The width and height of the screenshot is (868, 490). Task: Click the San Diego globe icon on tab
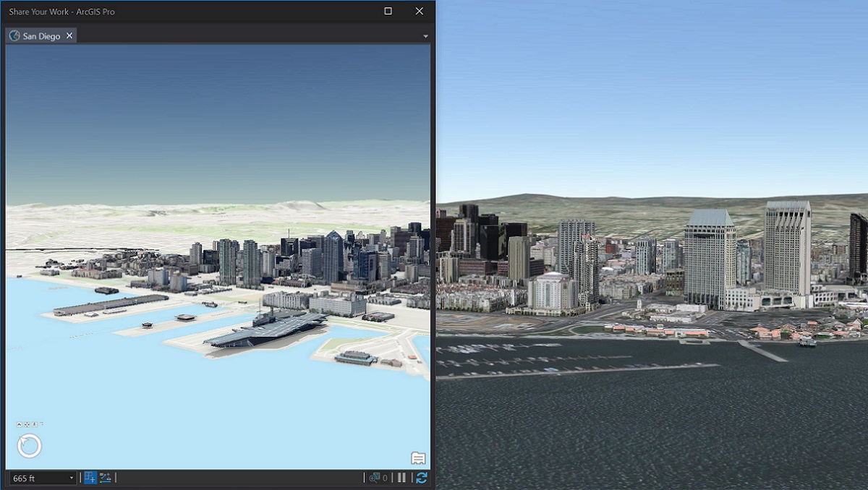click(14, 36)
